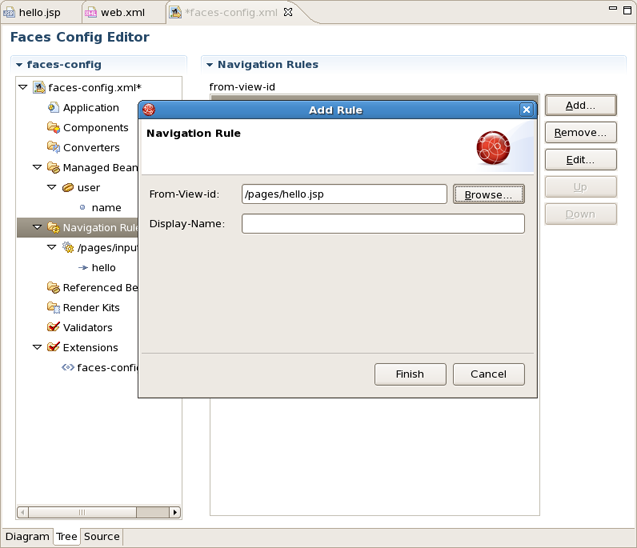Close the faces-config.xml editor tab
637x548 pixels.
[288, 12]
